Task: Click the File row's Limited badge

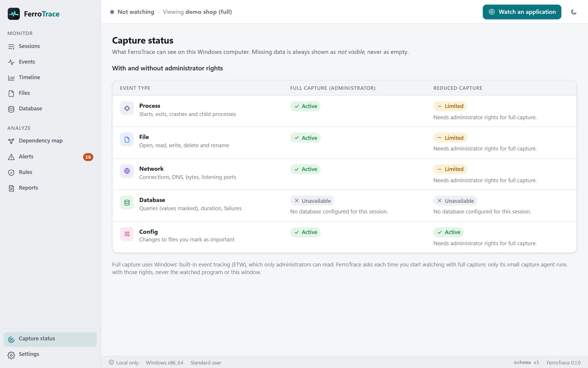Action: (450, 138)
